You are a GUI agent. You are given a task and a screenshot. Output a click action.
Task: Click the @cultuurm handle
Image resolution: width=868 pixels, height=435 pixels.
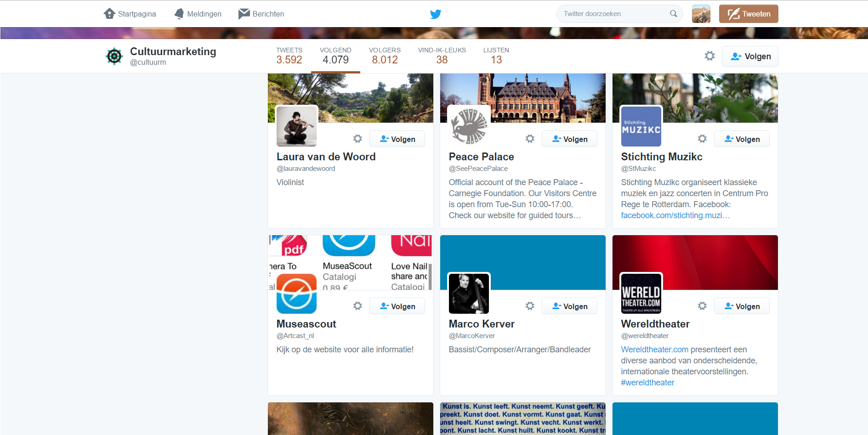pyautogui.click(x=148, y=62)
